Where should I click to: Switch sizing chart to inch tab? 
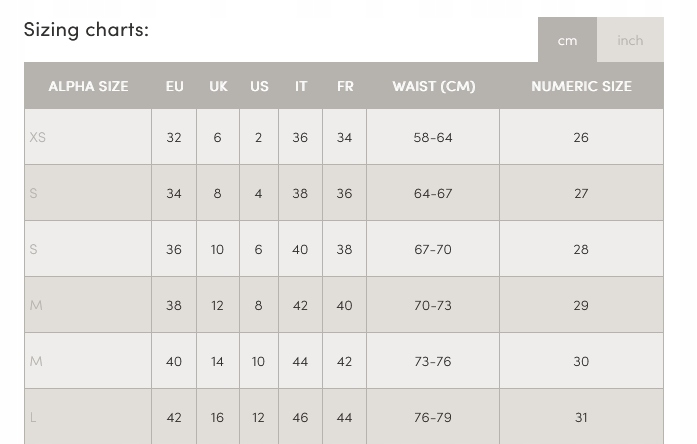tap(630, 40)
